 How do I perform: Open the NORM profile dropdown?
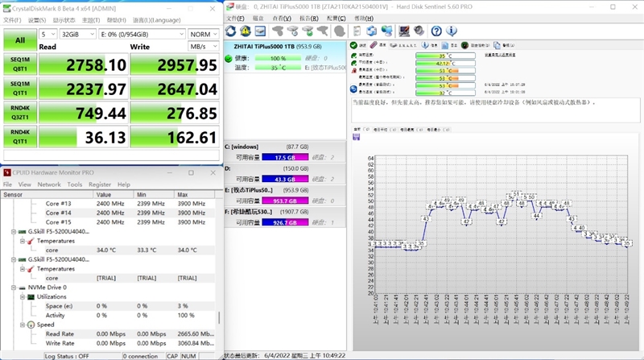pos(204,35)
